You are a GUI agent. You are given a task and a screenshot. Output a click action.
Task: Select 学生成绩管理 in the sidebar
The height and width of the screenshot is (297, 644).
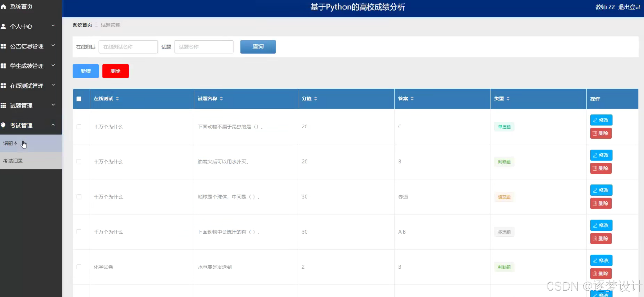click(31, 66)
